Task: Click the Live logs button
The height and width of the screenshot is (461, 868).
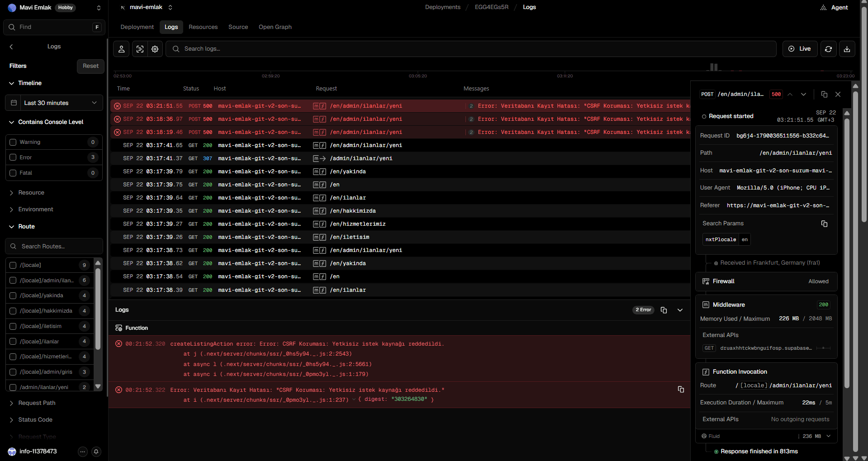Action: point(800,49)
